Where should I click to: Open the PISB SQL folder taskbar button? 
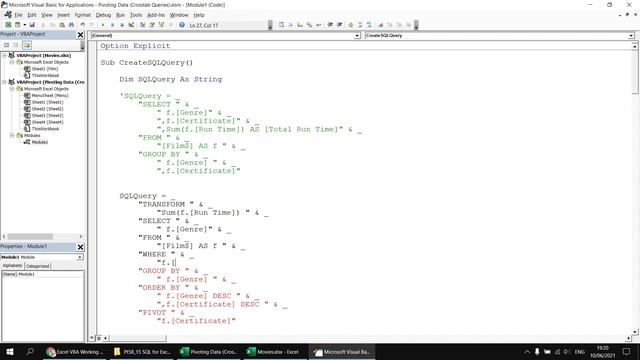[x=142, y=351]
